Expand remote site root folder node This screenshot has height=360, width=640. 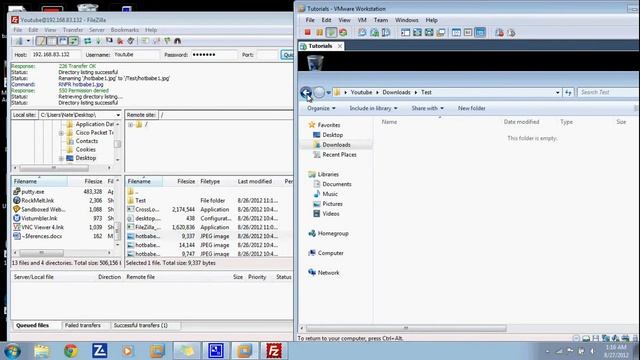tap(130, 124)
